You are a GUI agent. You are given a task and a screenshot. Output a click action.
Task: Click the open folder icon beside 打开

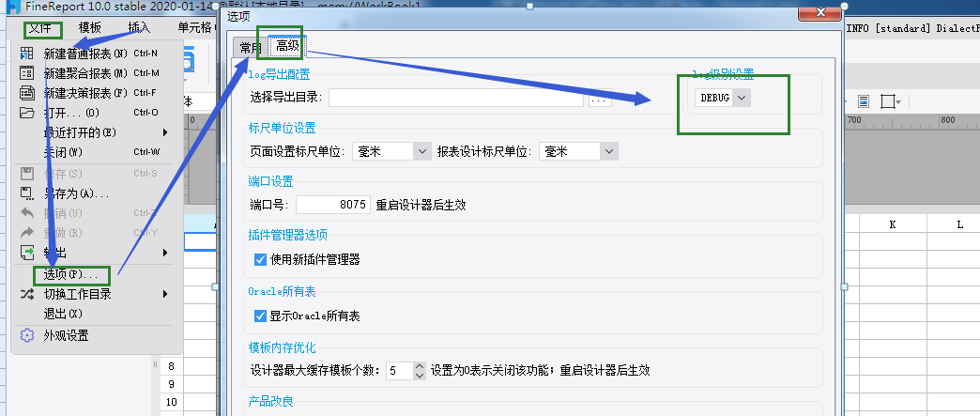pos(27,113)
